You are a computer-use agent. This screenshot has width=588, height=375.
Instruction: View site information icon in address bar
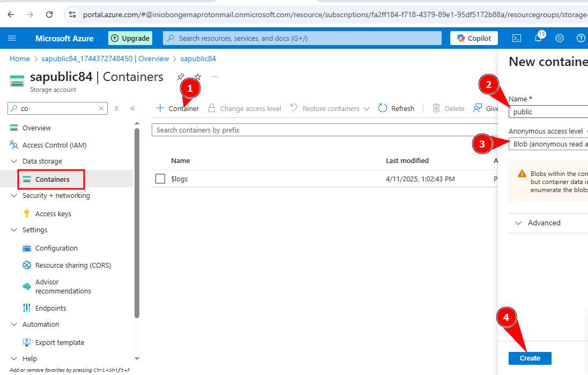(72, 14)
